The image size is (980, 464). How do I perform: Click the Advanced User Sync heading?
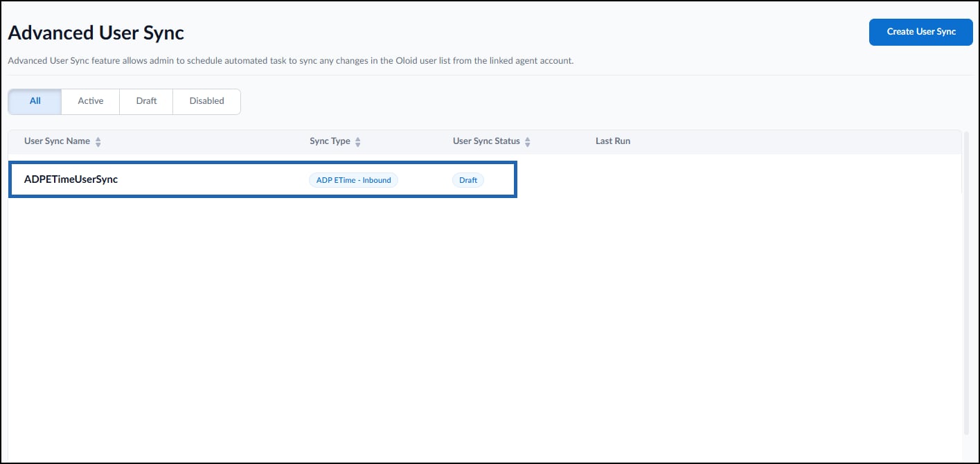96,33
